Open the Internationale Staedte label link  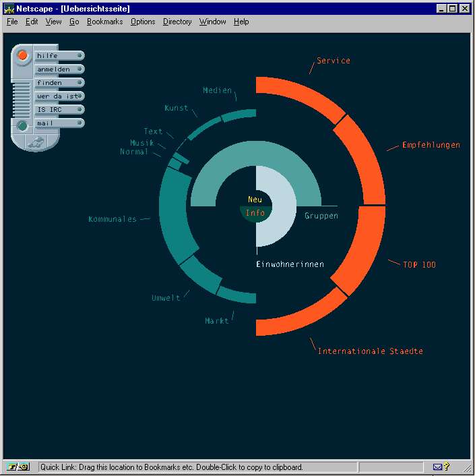coord(370,351)
